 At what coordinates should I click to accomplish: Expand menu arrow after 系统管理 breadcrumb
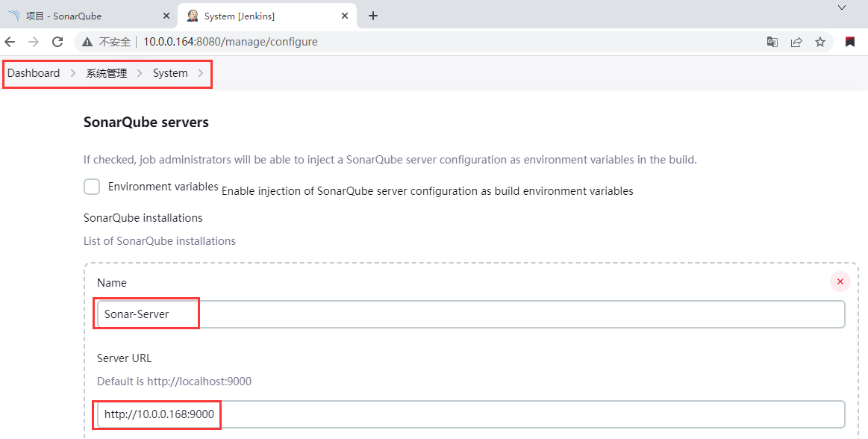[x=140, y=73]
